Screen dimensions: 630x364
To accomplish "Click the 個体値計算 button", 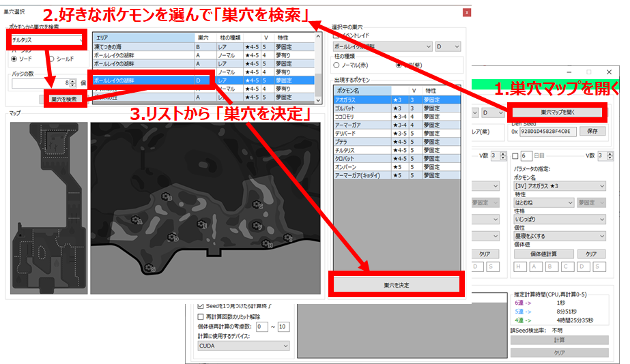I will click(543, 254).
